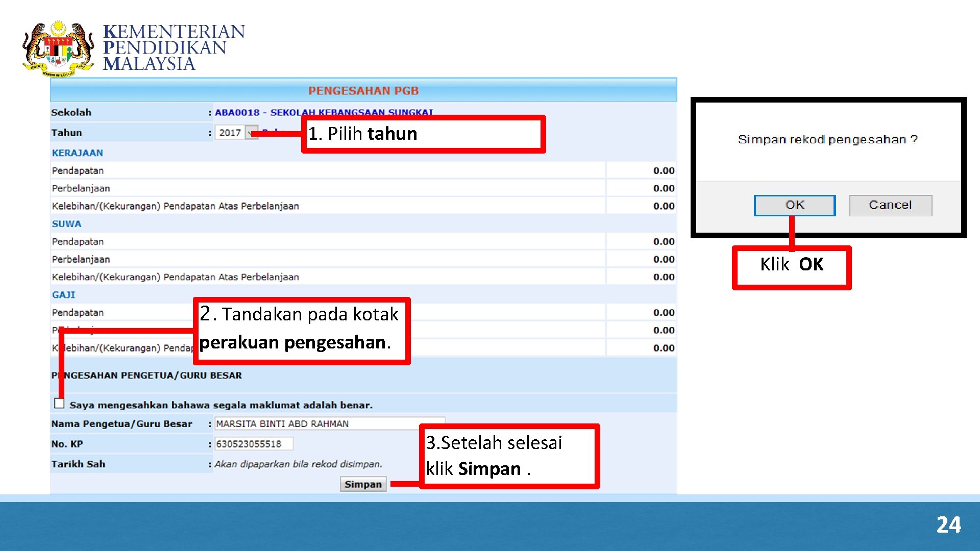Select the GAJI section heading
The width and height of the screenshot is (980, 551).
tap(63, 295)
